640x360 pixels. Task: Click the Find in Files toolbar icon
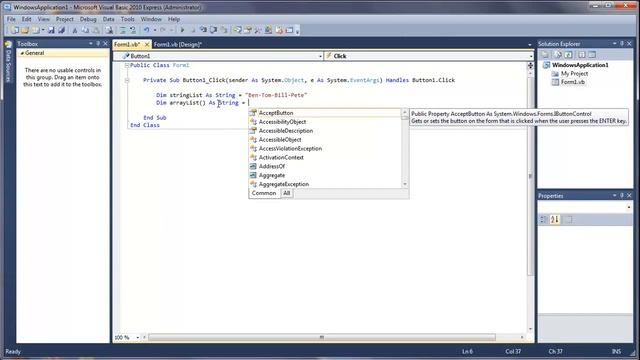pyautogui.click(x=109, y=30)
